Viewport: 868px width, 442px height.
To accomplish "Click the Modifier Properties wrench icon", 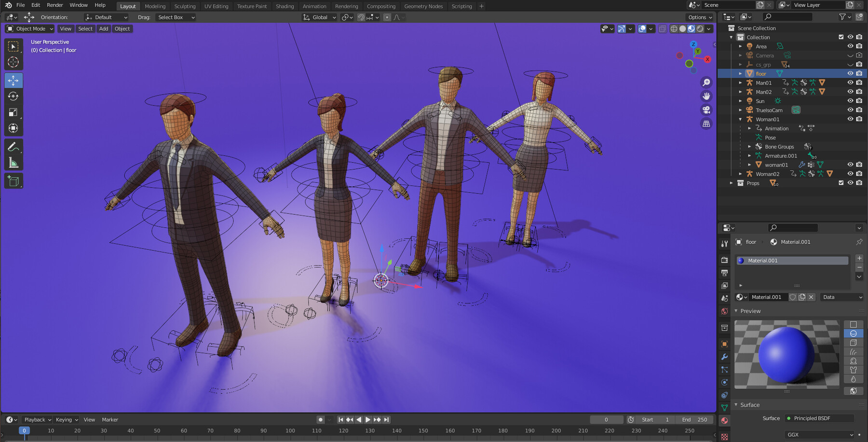I will [724, 357].
